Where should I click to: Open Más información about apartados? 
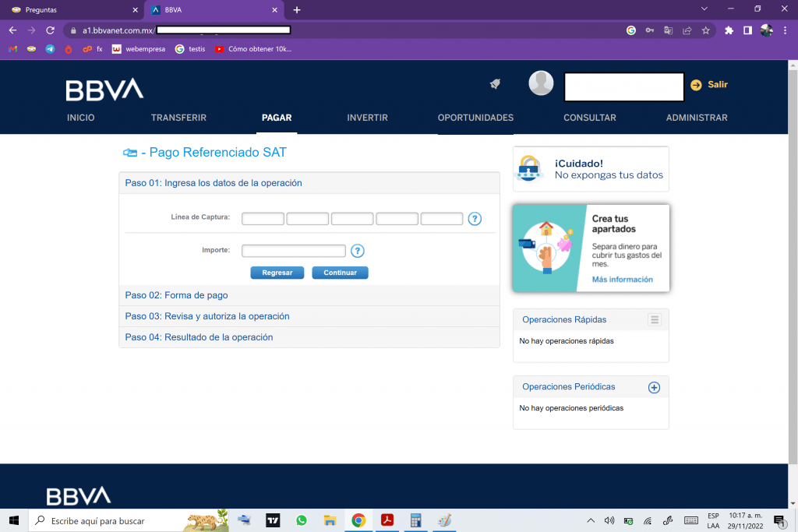(623, 279)
